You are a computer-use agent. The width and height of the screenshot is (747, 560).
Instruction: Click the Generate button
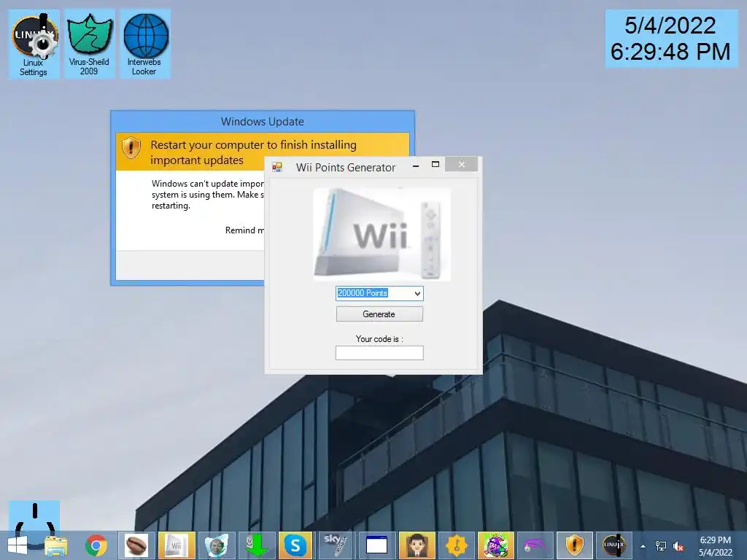pyautogui.click(x=379, y=314)
